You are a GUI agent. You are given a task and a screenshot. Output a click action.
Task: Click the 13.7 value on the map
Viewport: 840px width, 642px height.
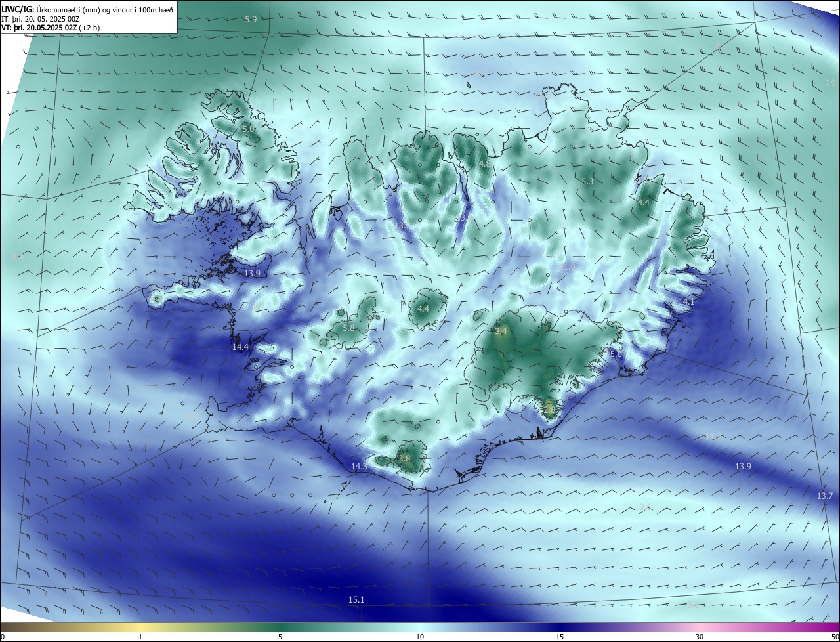coord(825,496)
